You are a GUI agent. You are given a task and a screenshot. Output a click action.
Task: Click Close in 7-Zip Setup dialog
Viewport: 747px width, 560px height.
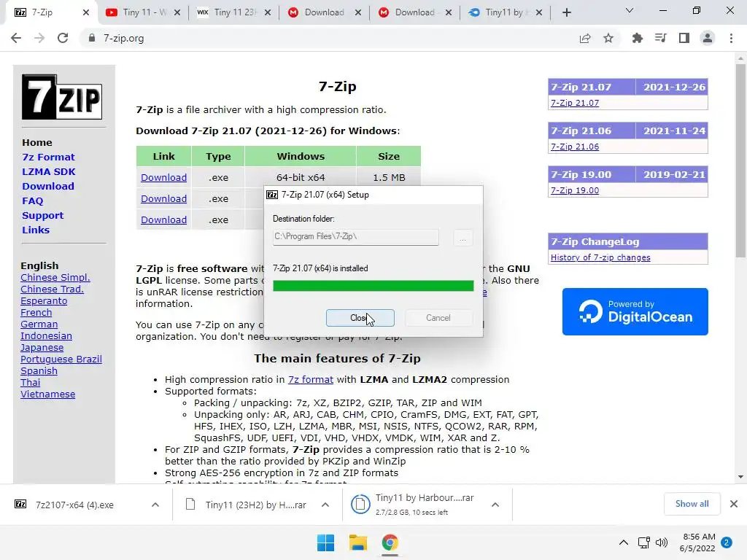tap(360, 318)
